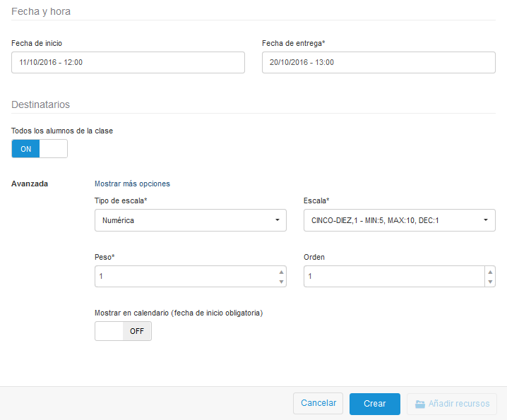Decrease Peso value with down arrow
507x420 pixels.
[281, 282]
